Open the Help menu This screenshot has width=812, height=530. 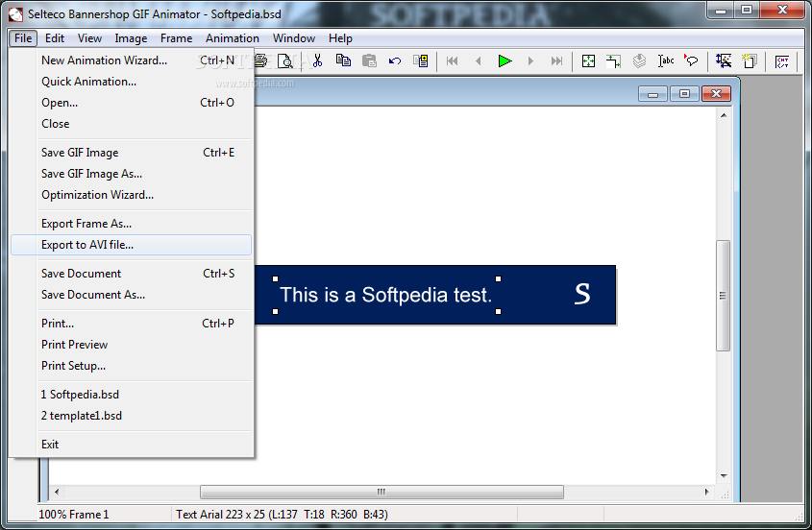pyautogui.click(x=340, y=38)
